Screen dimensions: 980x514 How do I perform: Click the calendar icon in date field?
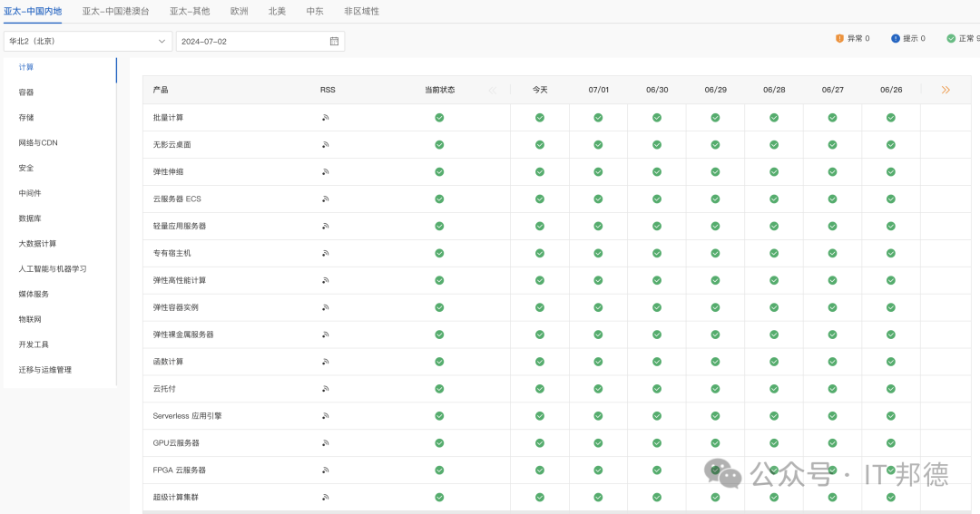[334, 41]
